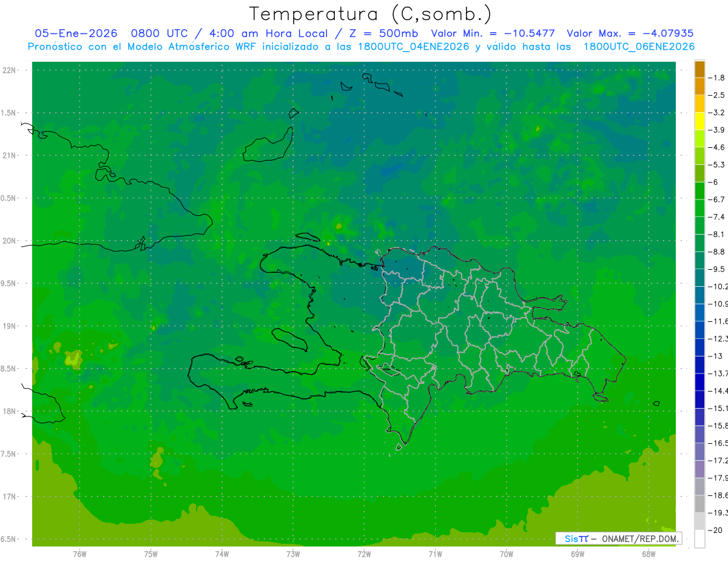The image size is (728, 562).
Task: Click the '-5.3' color bar label
Action: pos(716,165)
